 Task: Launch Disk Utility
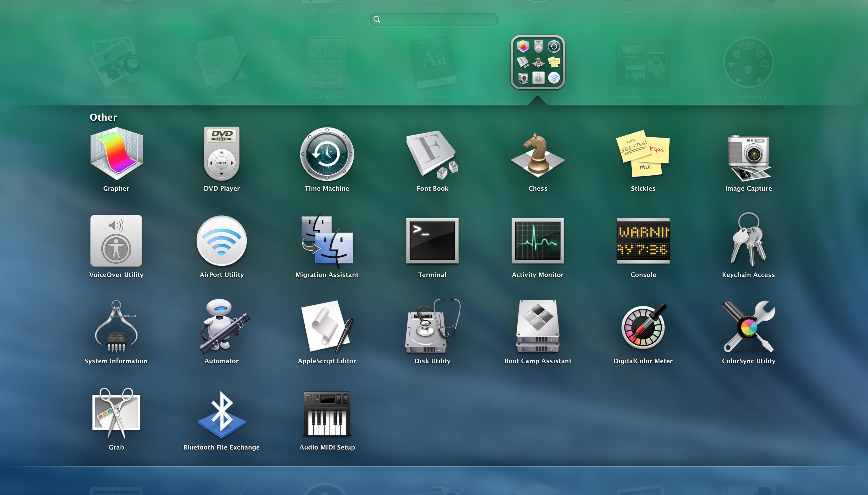(x=432, y=327)
